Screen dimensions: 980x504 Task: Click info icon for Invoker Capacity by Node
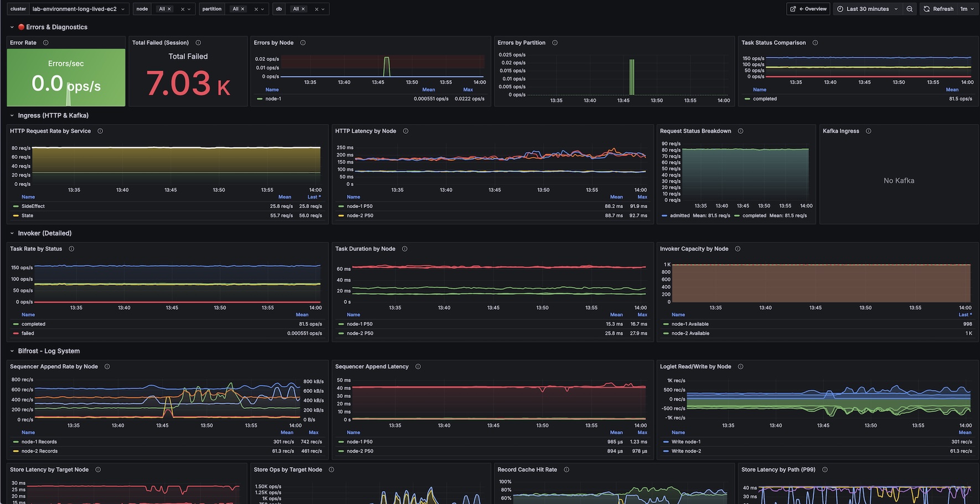(x=737, y=249)
